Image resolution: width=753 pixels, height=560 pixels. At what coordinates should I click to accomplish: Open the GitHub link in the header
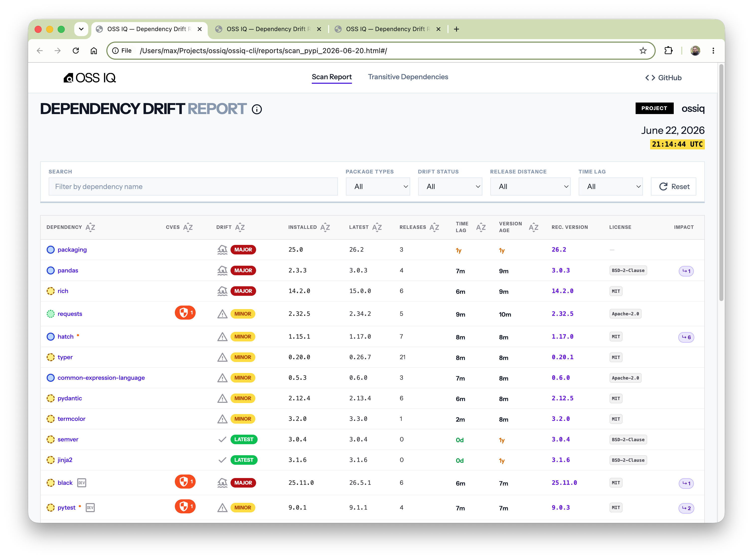[663, 78]
